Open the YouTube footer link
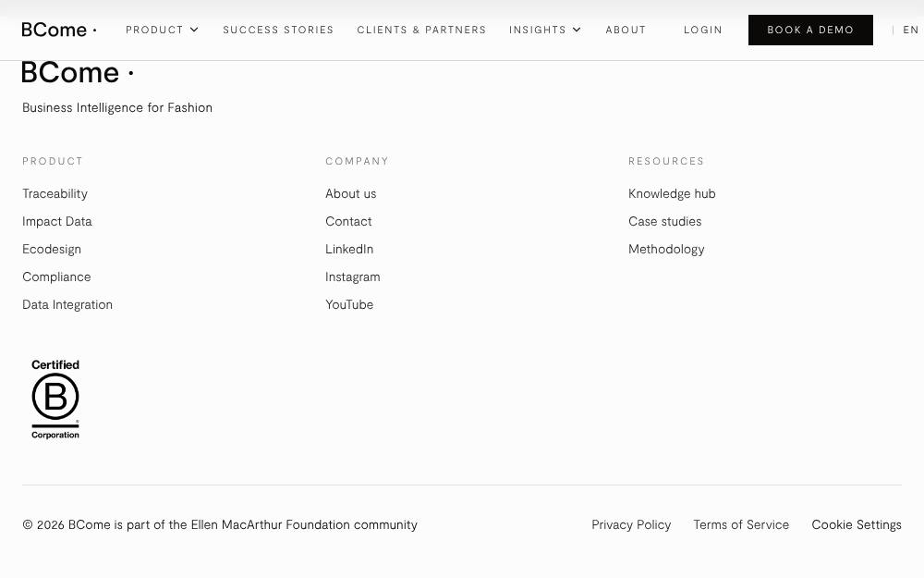Screen dimensions: 924x578 [349, 304]
